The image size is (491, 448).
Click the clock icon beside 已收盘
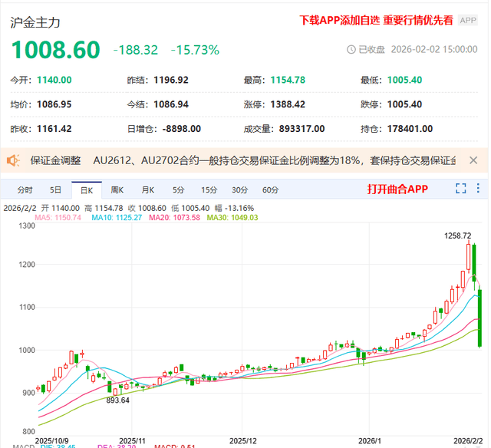[x=351, y=50]
